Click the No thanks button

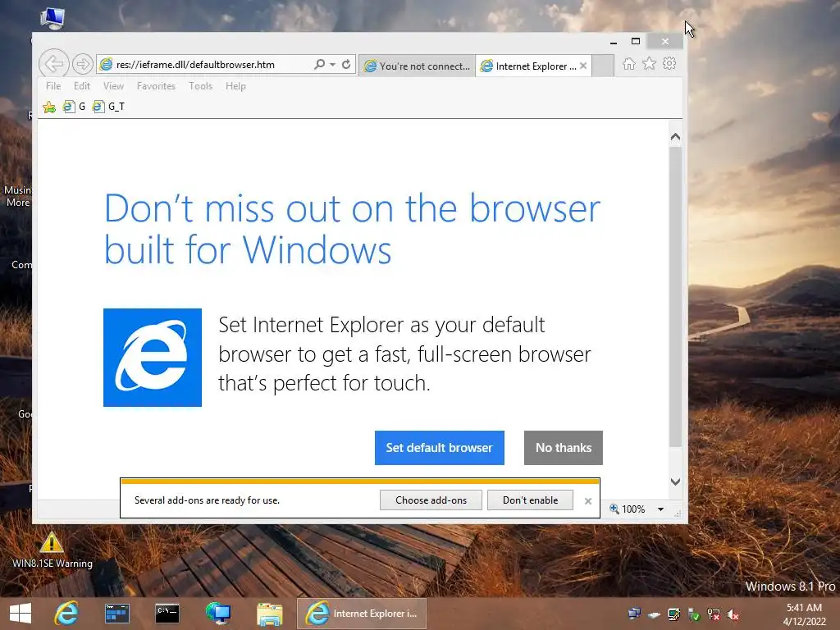pos(563,448)
